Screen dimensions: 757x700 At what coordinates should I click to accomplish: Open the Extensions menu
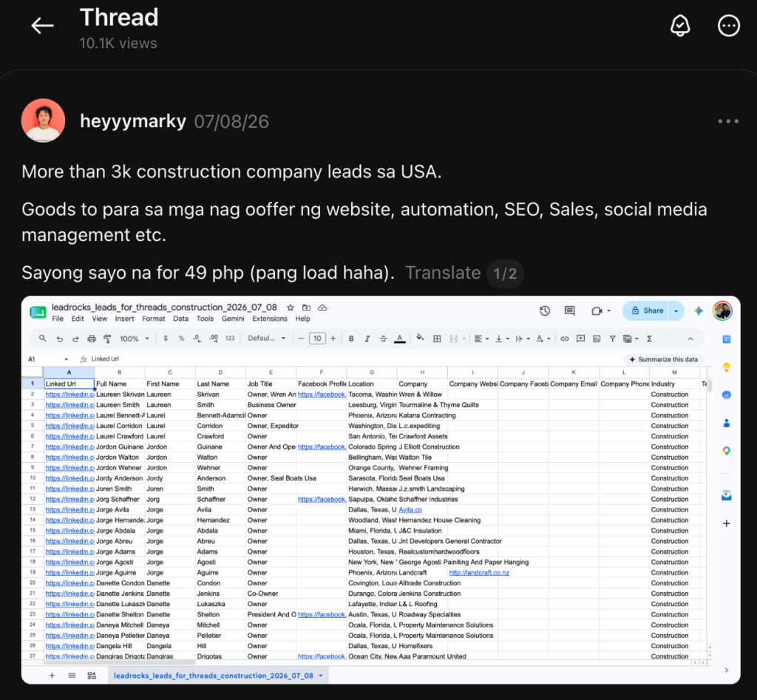[269, 319]
